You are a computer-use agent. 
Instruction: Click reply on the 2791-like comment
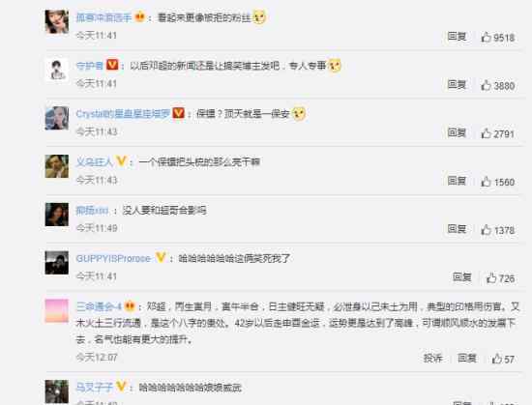pyautogui.click(x=457, y=132)
